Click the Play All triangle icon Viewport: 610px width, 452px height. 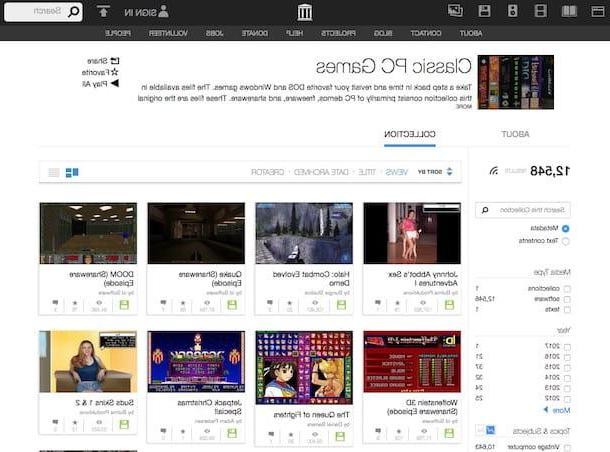(x=115, y=83)
